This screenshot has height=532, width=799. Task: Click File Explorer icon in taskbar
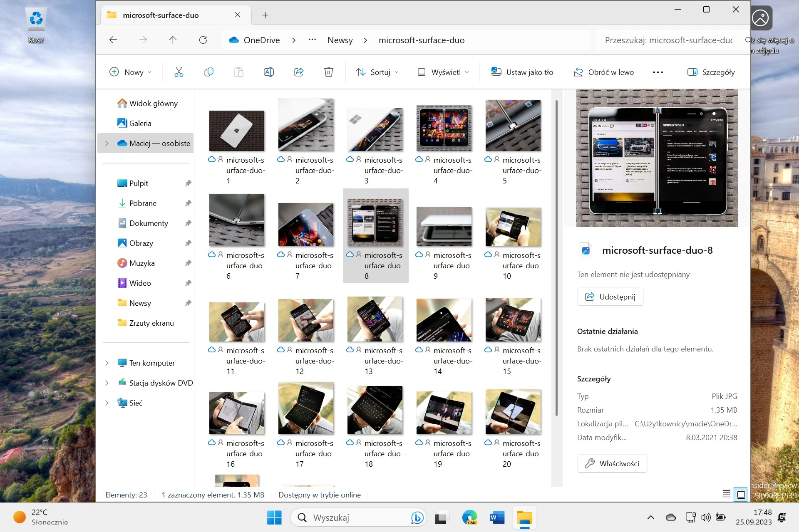point(525,517)
